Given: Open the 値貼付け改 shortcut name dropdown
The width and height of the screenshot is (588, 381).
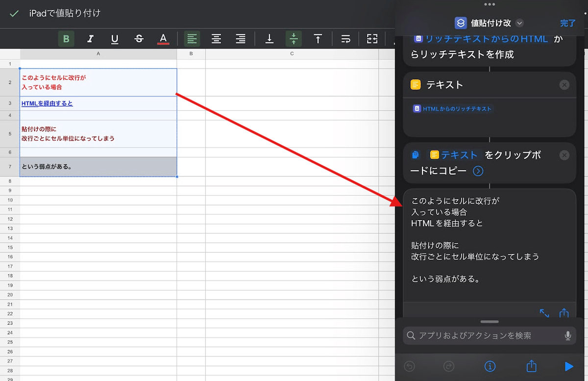Looking at the screenshot, I should 520,23.
